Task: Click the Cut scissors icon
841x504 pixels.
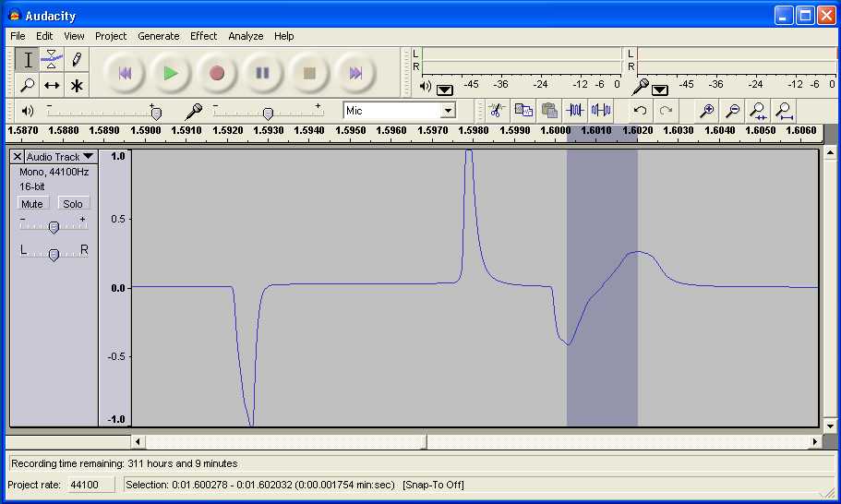Action: [496, 111]
